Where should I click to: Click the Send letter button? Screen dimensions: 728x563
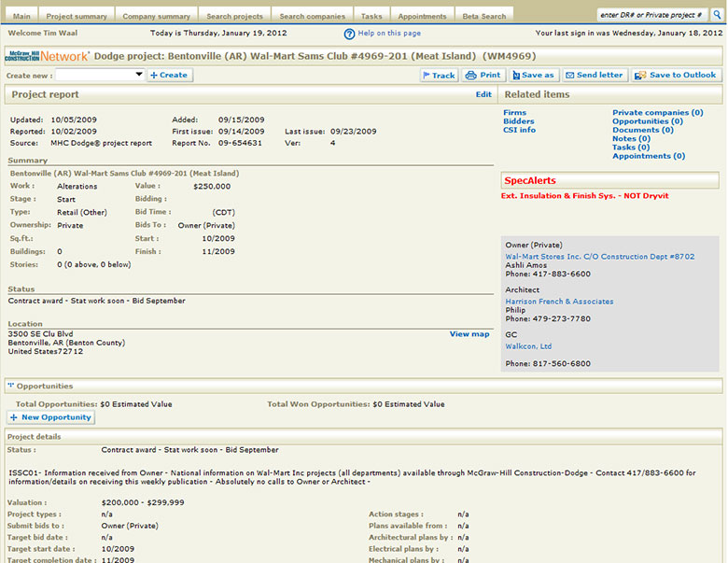point(595,76)
